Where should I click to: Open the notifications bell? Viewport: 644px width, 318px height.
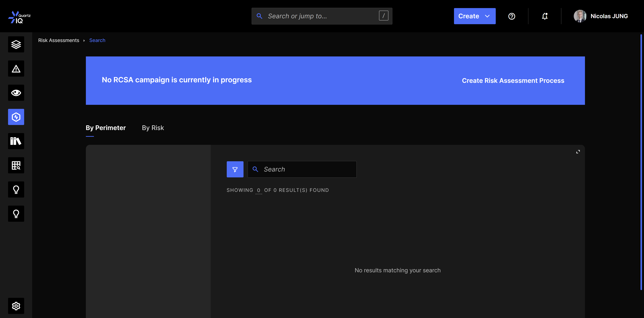[545, 16]
